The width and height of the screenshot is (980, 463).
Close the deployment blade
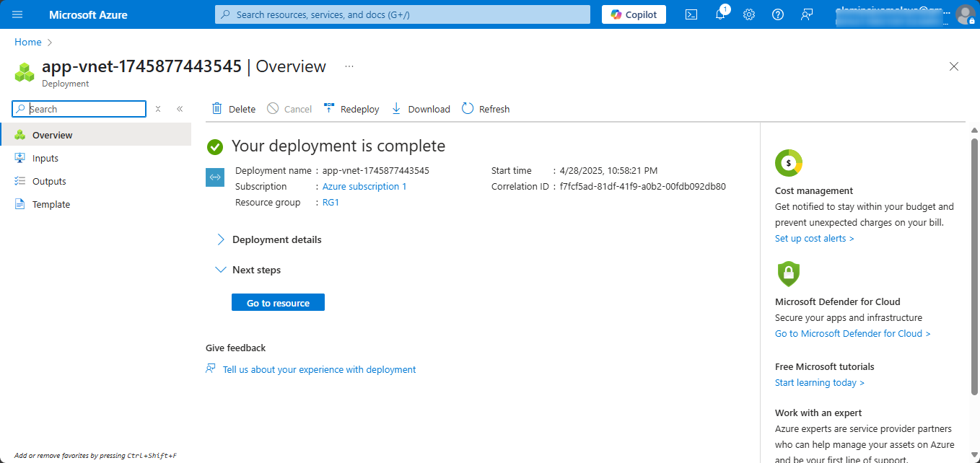click(954, 66)
